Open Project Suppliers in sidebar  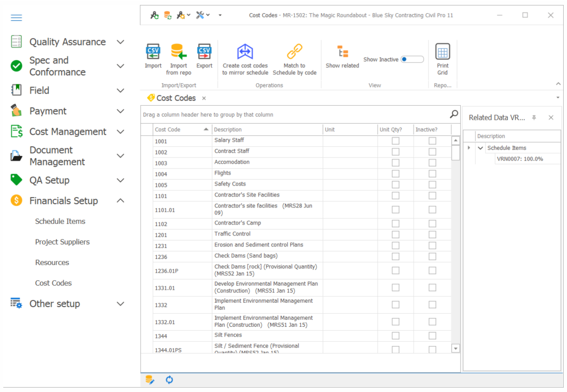point(62,241)
